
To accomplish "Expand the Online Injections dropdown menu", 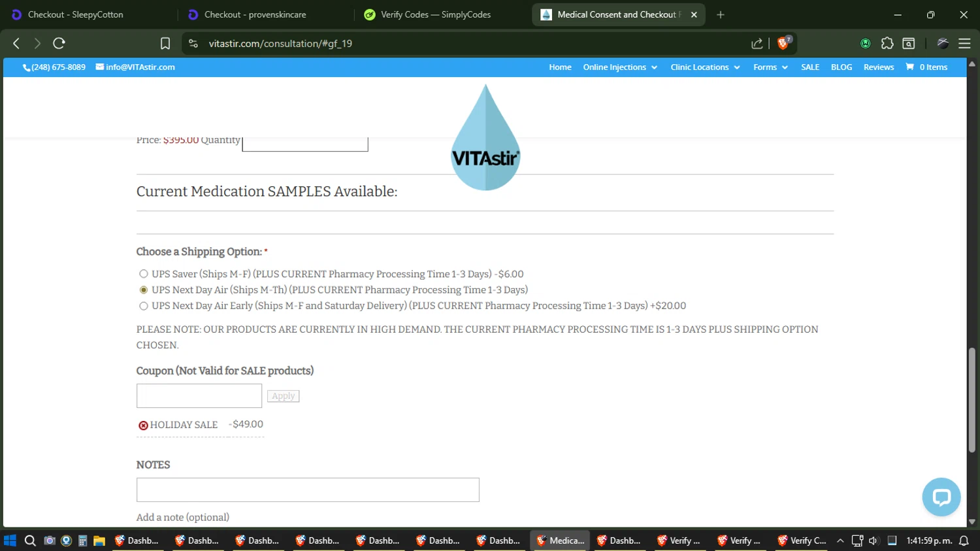I will (620, 67).
